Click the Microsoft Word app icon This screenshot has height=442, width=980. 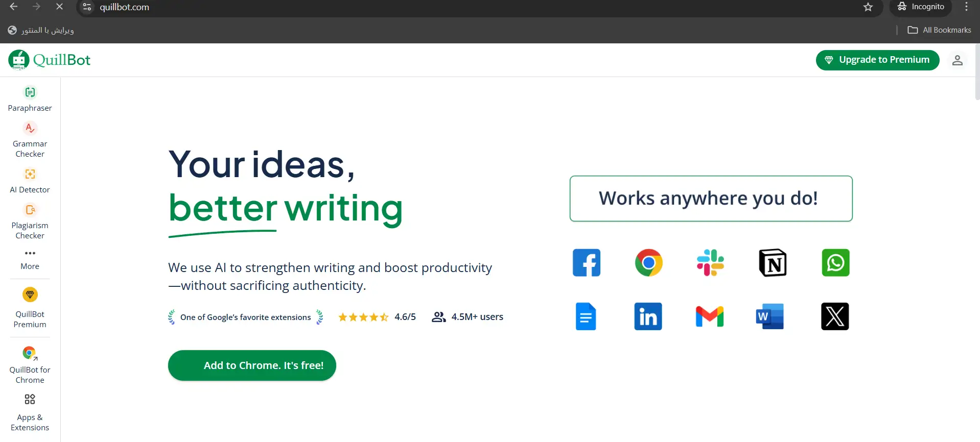pyautogui.click(x=770, y=316)
